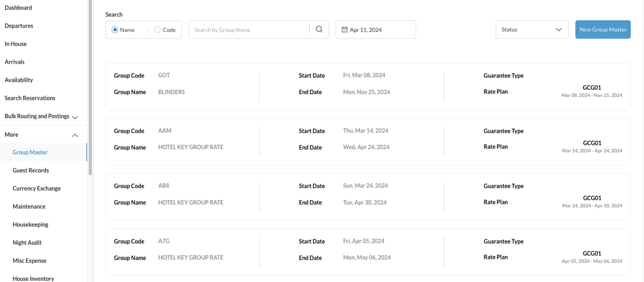Screen dimensions: 644x282
Task: Open the Housekeeping module
Action: tap(30, 224)
